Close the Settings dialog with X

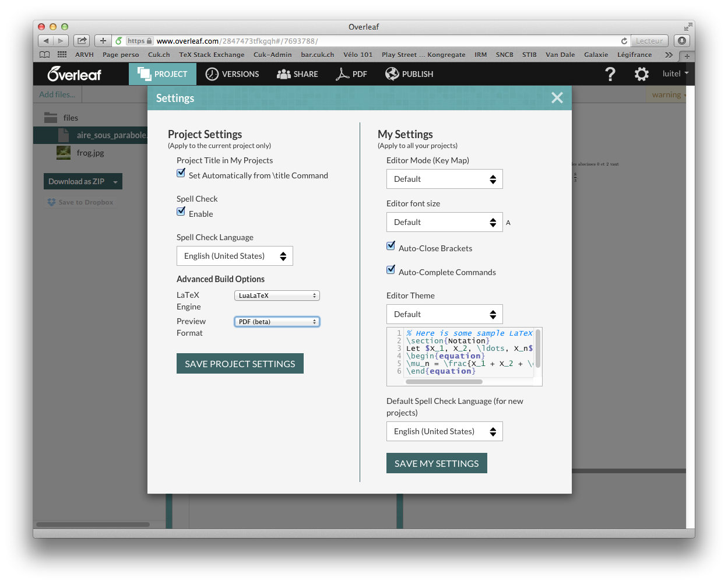click(557, 98)
